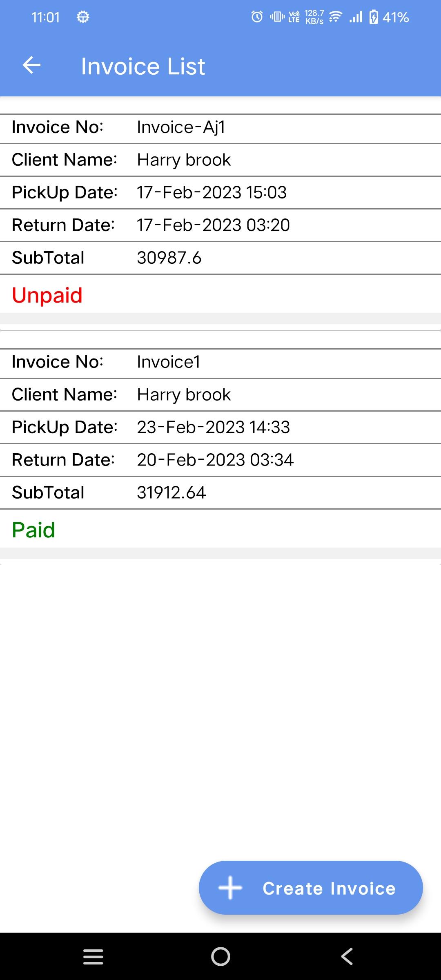The image size is (441, 980).
Task: Open the Unpaid invoice status
Action: pos(47,295)
